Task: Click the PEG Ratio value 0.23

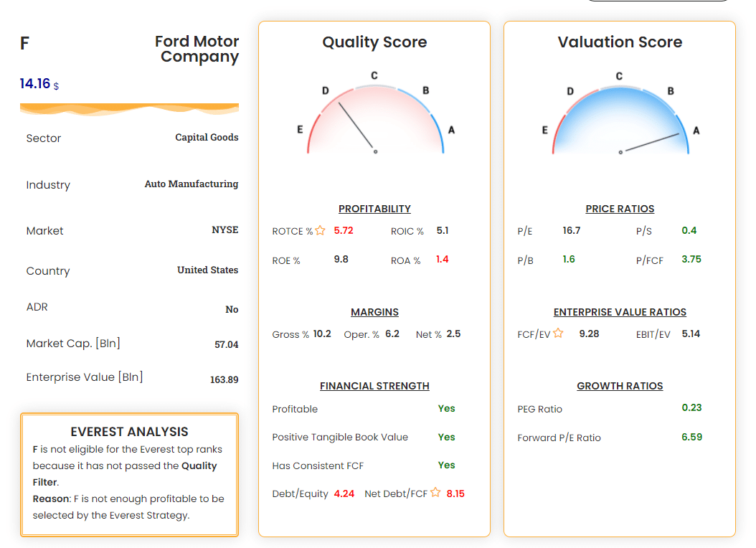Action: (x=692, y=407)
